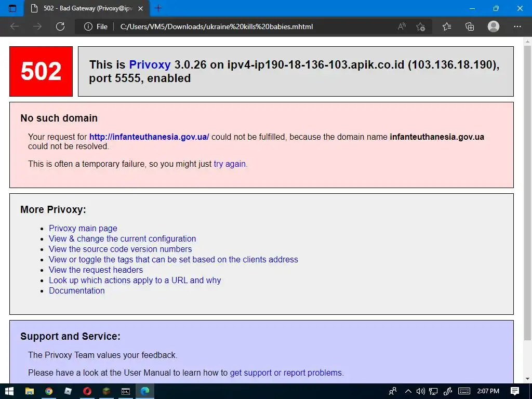The height and width of the screenshot is (399, 532).
Task: Click the red 502 error code box
Action: [41, 71]
